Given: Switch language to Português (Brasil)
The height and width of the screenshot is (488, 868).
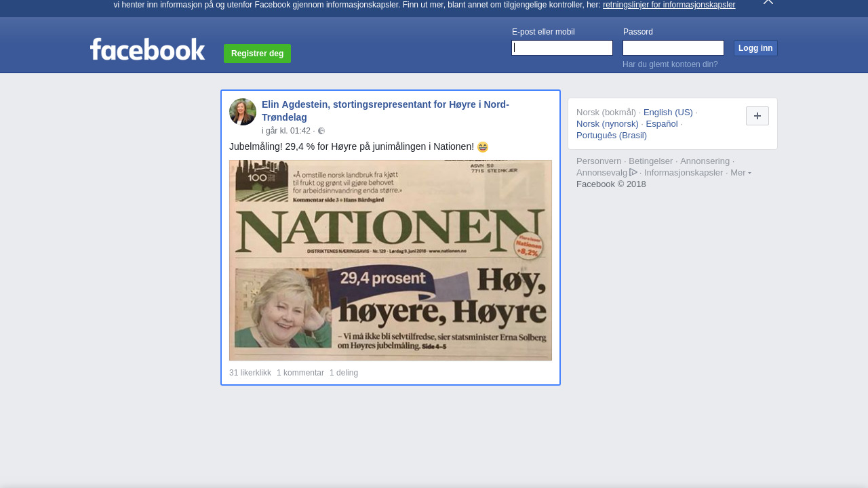Looking at the screenshot, I should tap(612, 136).
